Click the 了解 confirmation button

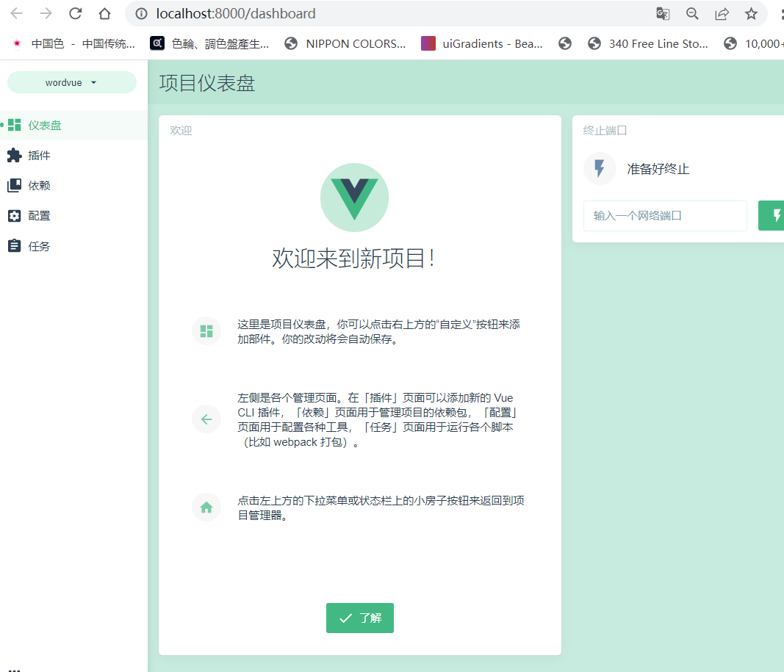pos(359,618)
